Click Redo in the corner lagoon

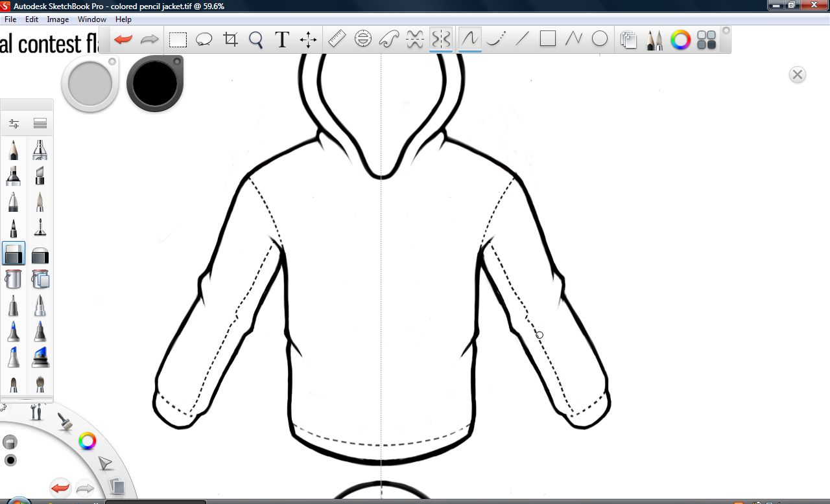click(85, 488)
